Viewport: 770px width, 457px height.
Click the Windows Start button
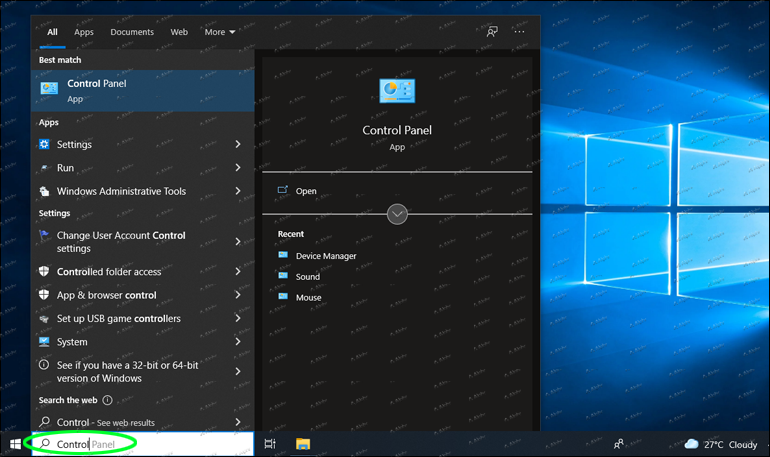point(15,444)
